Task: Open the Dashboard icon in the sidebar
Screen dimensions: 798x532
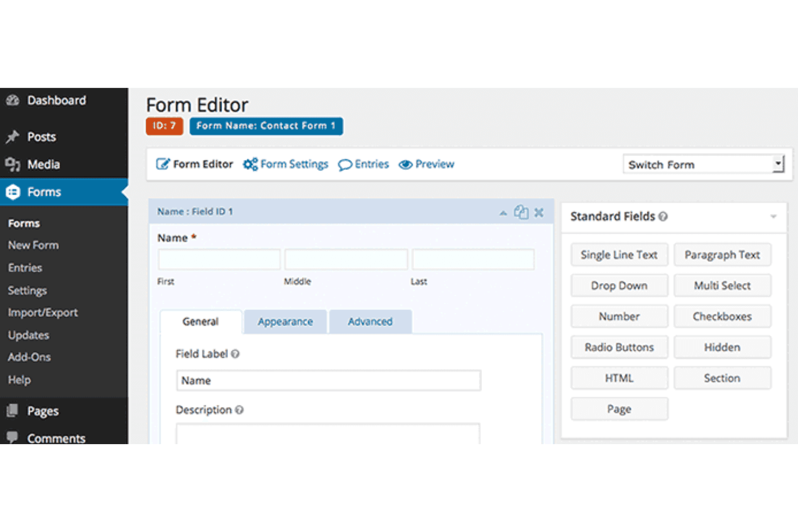Action: [x=12, y=100]
